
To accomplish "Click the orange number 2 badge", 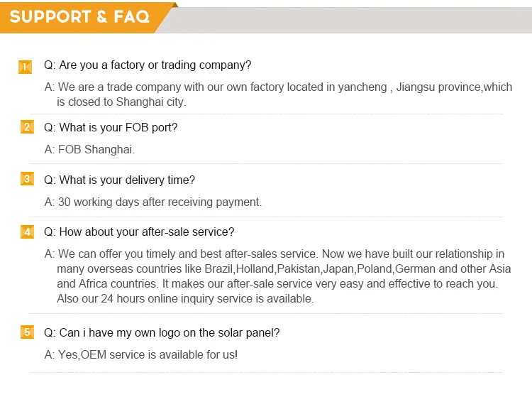I will point(27,127).
